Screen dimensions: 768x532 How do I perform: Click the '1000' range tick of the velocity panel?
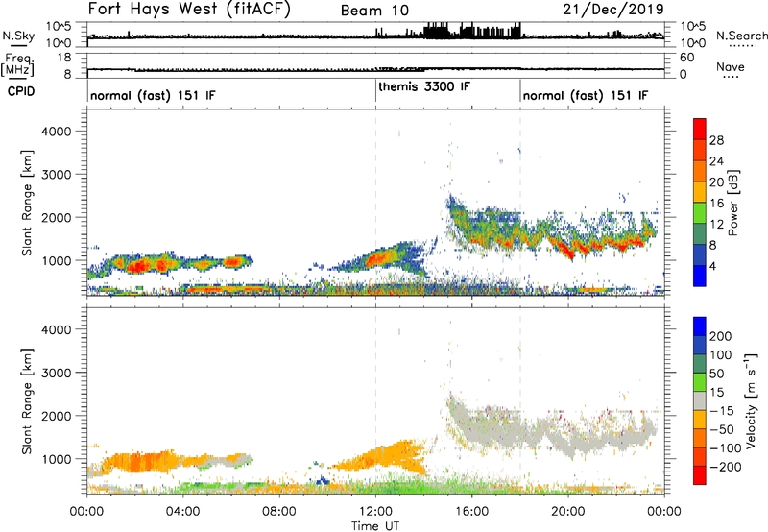click(x=57, y=459)
